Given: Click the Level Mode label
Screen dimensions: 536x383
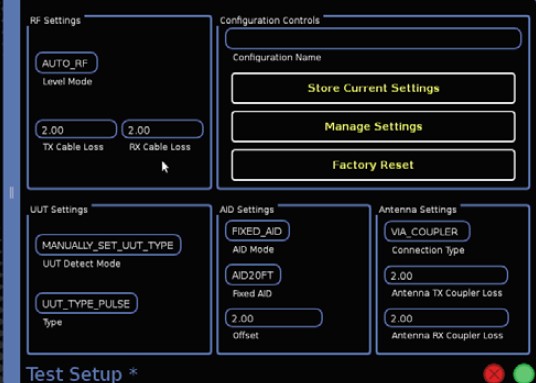Looking at the screenshot, I should pyautogui.click(x=67, y=82).
